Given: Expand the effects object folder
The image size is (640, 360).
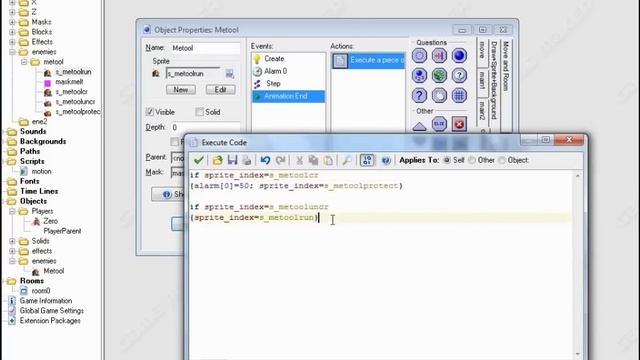Looking at the screenshot, I should 12,251.
